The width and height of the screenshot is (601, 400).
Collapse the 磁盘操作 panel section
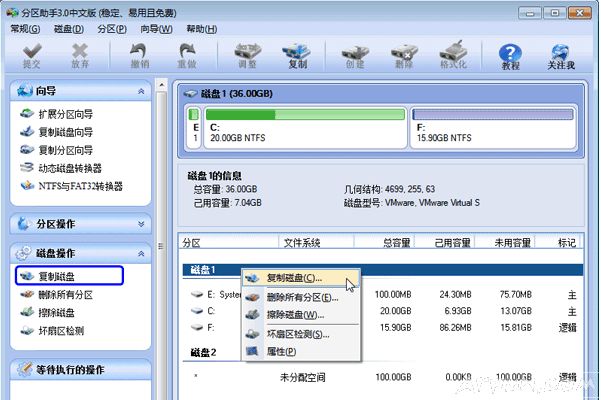[141, 253]
